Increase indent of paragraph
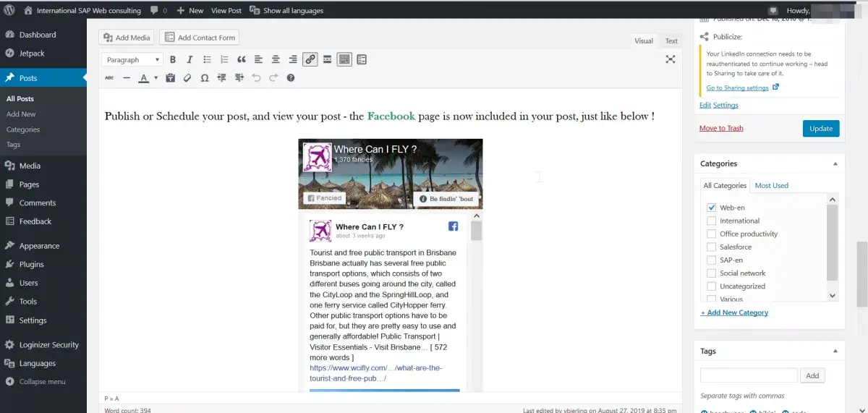This screenshot has height=413, width=868. coord(239,77)
